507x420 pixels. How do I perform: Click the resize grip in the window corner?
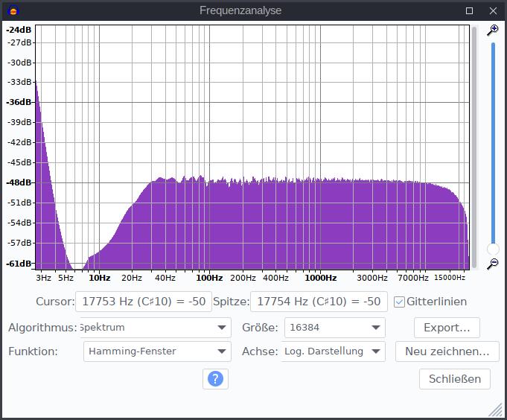coord(496,410)
